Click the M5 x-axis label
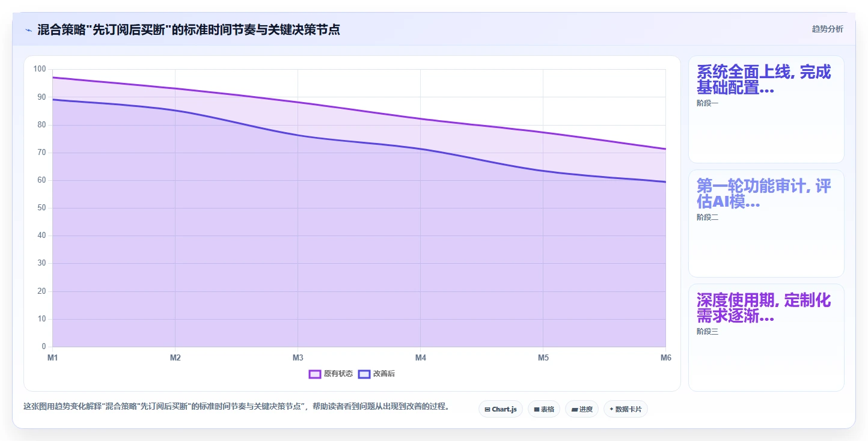Screen dimensions: 868x441 tap(543, 358)
